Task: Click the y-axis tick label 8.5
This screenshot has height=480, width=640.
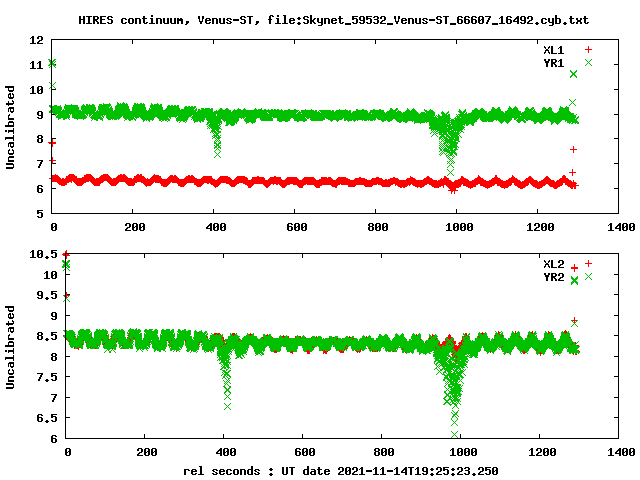Action: point(47,336)
